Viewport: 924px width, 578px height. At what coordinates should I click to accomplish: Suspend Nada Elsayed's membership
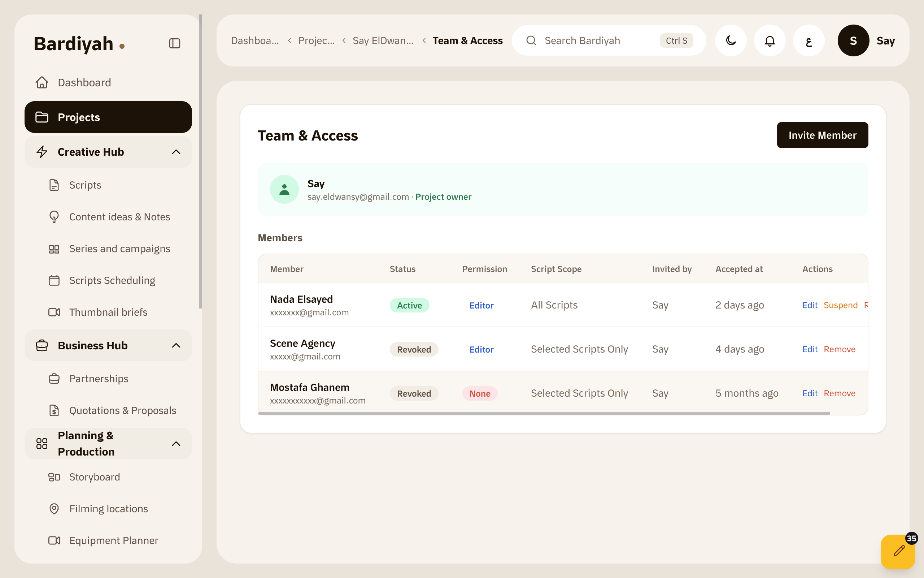[840, 305]
